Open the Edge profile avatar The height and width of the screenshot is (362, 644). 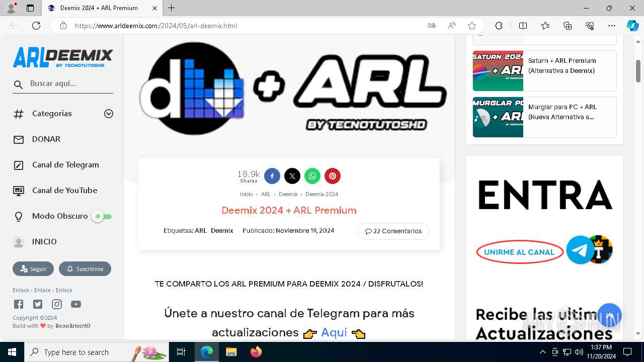coord(11,8)
